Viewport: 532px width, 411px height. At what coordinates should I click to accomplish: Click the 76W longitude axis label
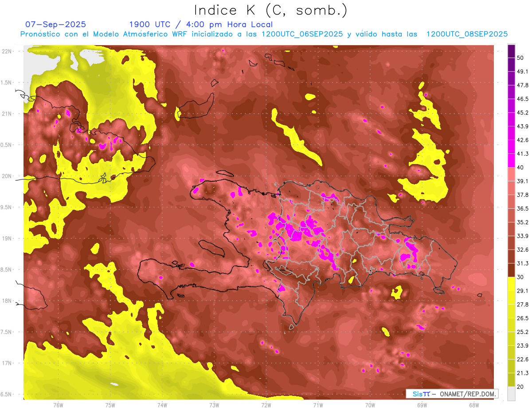(x=58, y=405)
